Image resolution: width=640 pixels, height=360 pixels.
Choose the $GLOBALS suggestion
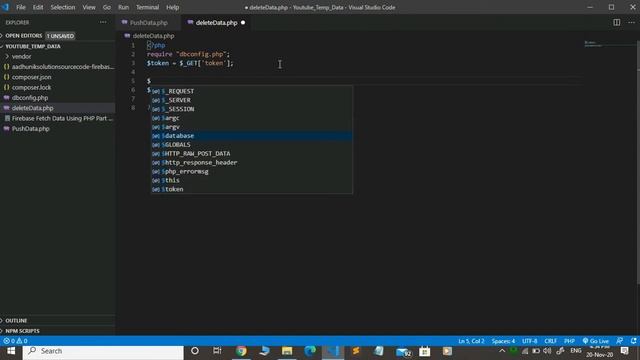pos(252,144)
